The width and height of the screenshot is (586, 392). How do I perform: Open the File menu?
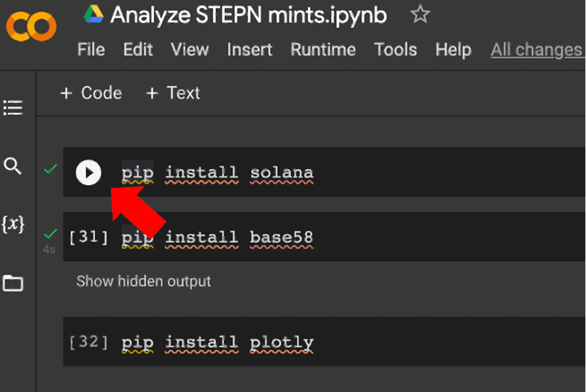click(x=91, y=50)
